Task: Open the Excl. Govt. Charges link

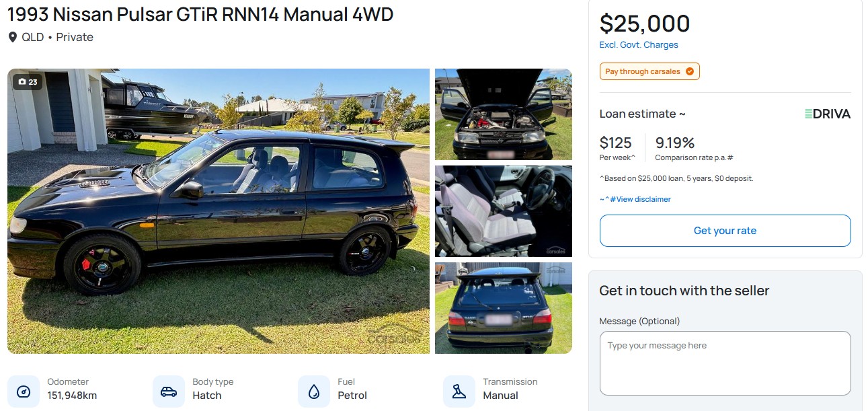Action: [x=639, y=45]
